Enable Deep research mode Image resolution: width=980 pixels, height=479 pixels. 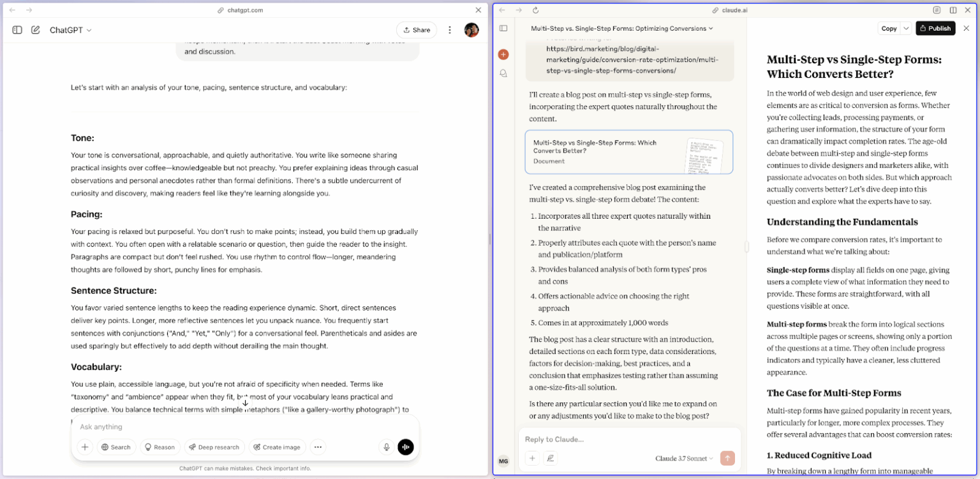tap(214, 447)
